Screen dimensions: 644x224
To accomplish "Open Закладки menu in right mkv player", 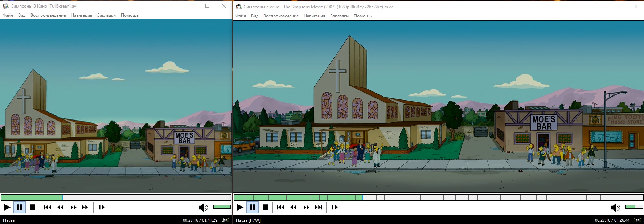I will pyautogui.click(x=339, y=16).
